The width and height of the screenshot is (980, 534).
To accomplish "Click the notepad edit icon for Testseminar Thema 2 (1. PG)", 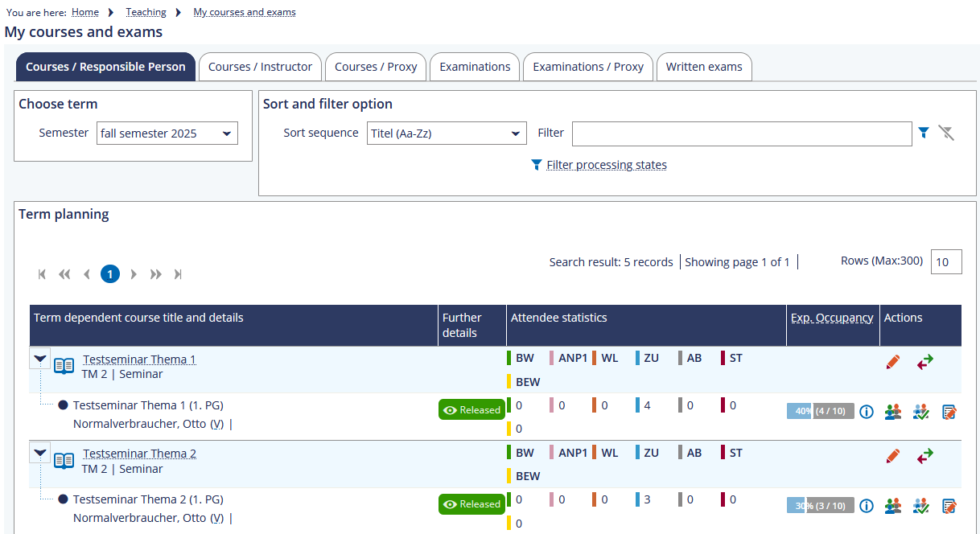I will click(x=949, y=506).
